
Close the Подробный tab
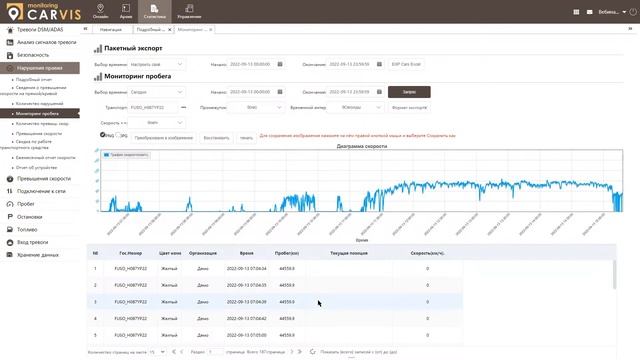point(170,30)
